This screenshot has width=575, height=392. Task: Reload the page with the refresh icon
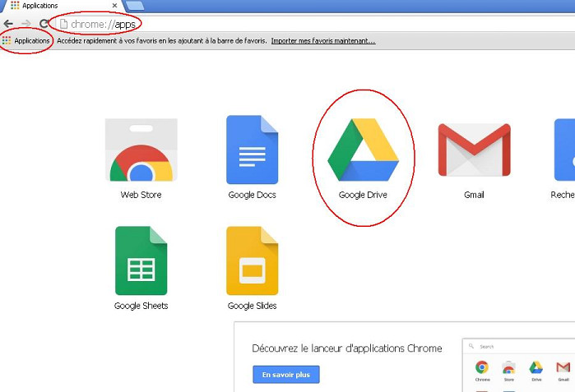pyautogui.click(x=44, y=24)
